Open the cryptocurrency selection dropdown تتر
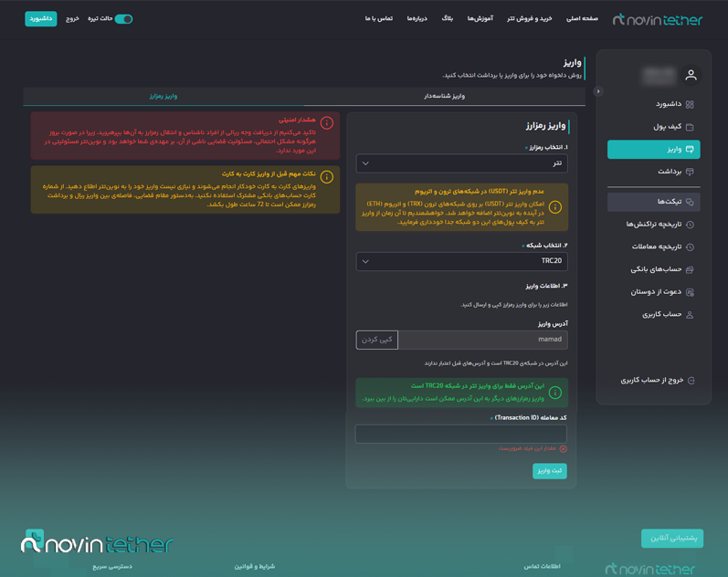 (461, 163)
